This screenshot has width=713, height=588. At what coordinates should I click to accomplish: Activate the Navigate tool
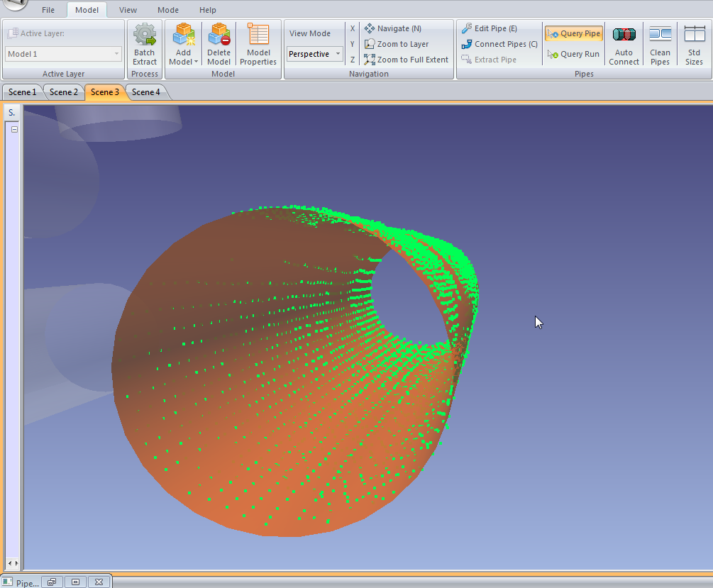pos(392,28)
